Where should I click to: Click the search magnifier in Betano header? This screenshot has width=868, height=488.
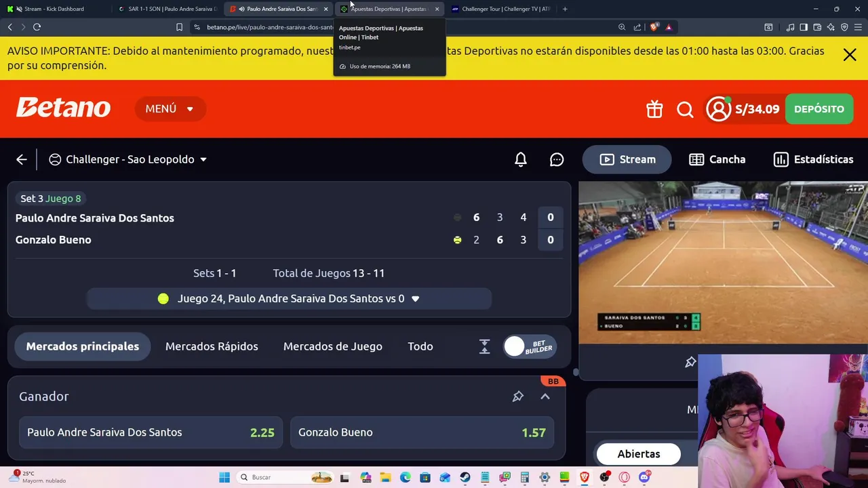pos(685,109)
